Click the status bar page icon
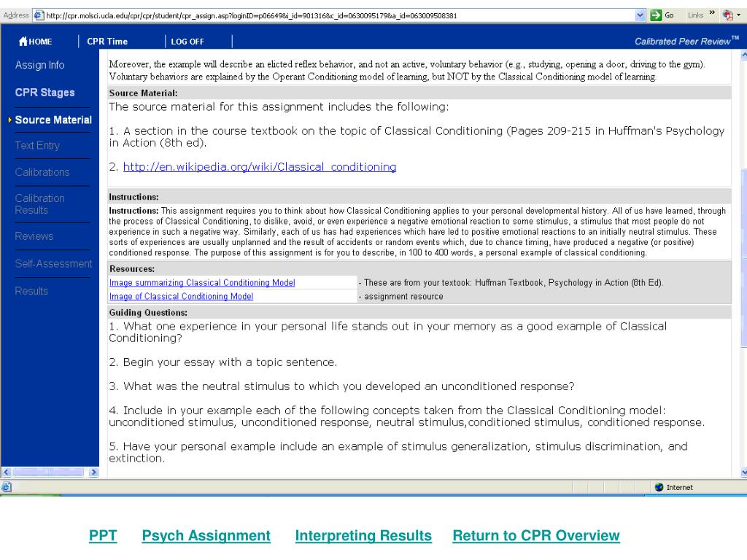The image size is (747, 560). (6, 486)
